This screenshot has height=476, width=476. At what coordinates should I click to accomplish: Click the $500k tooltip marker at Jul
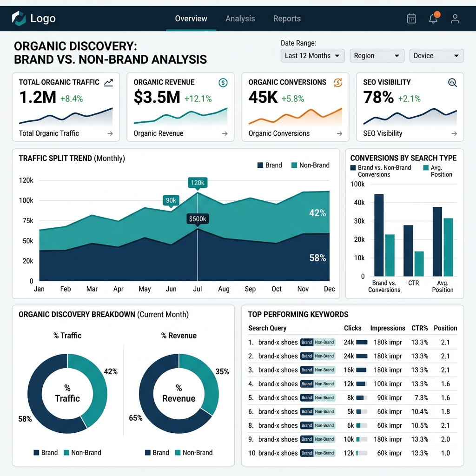[x=198, y=218]
